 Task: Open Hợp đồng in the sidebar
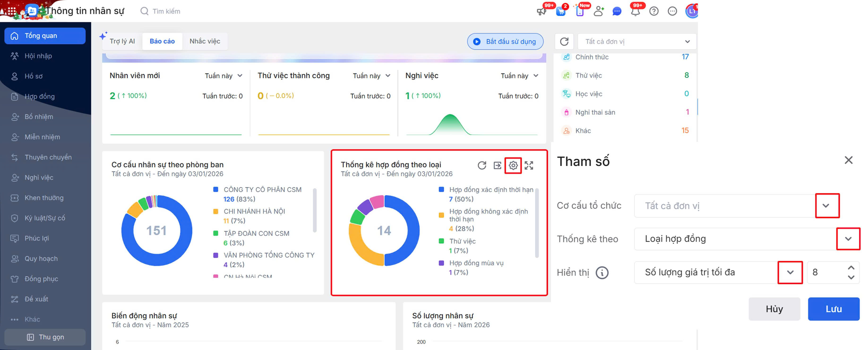39,97
